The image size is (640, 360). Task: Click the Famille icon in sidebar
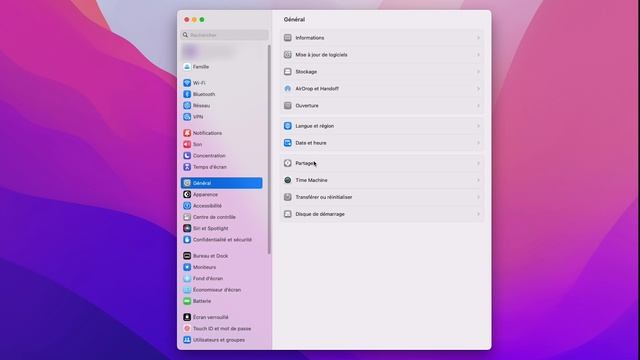[187, 67]
